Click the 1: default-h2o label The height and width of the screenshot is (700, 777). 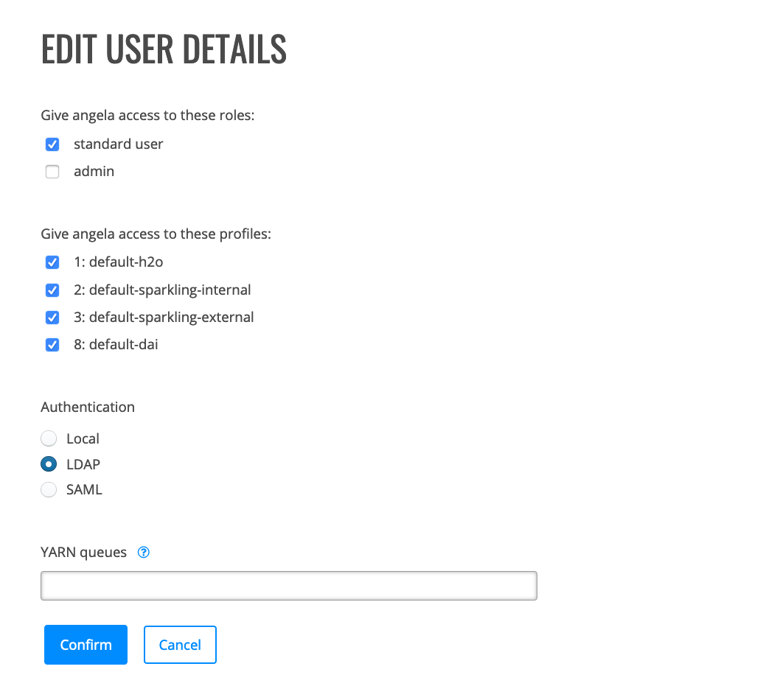click(x=119, y=262)
